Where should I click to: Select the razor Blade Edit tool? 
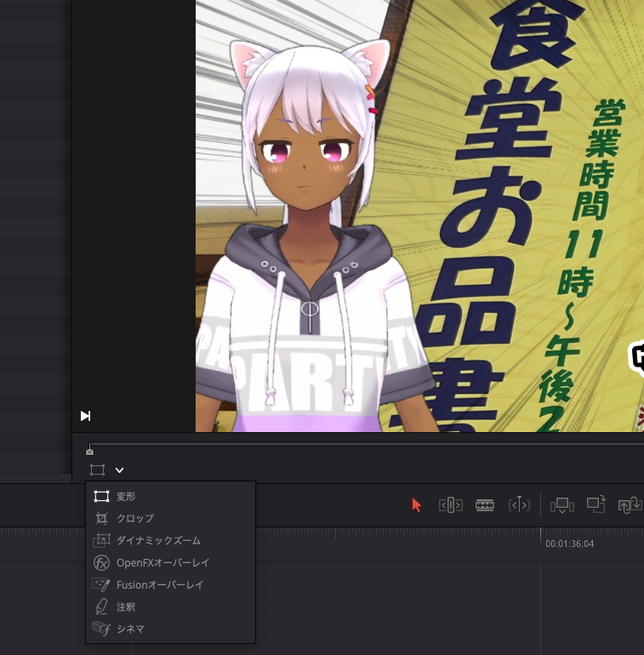(x=485, y=504)
